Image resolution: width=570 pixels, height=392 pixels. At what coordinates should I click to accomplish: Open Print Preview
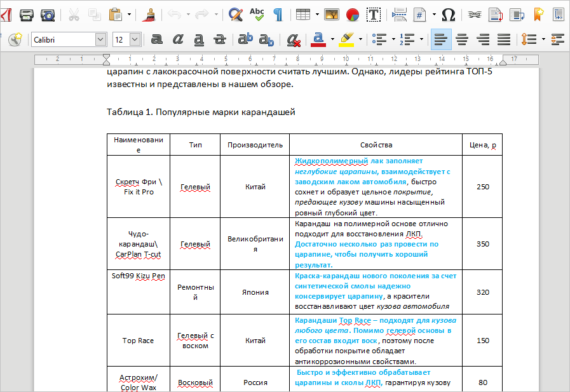click(48, 14)
